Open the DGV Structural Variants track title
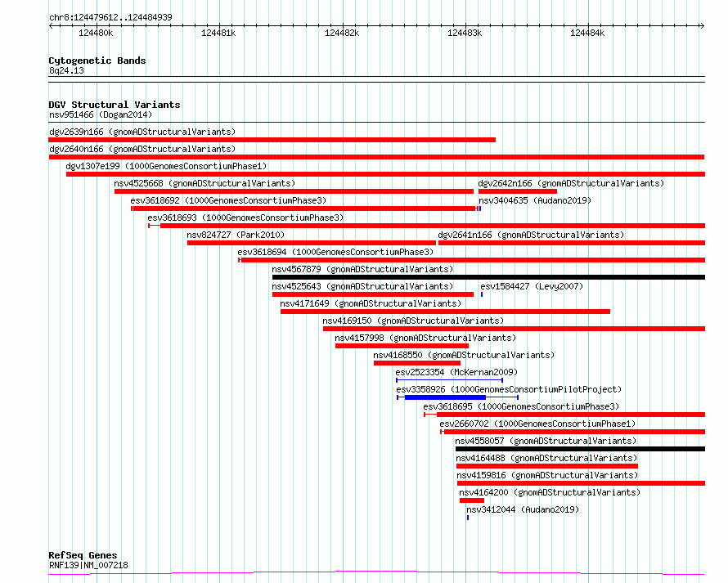This screenshot has height=583, width=728. [115, 105]
